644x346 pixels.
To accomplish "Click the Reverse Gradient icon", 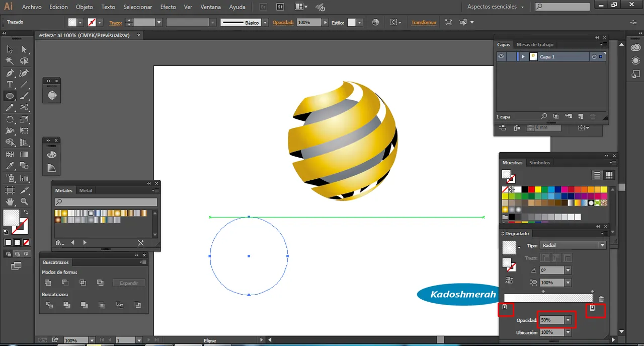I will click(509, 280).
